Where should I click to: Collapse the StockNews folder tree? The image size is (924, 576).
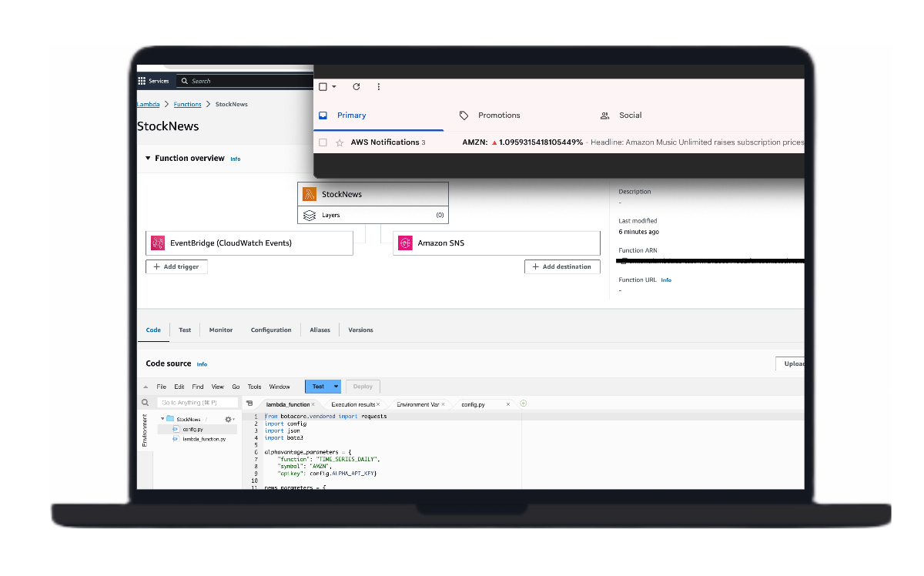point(162,420)
